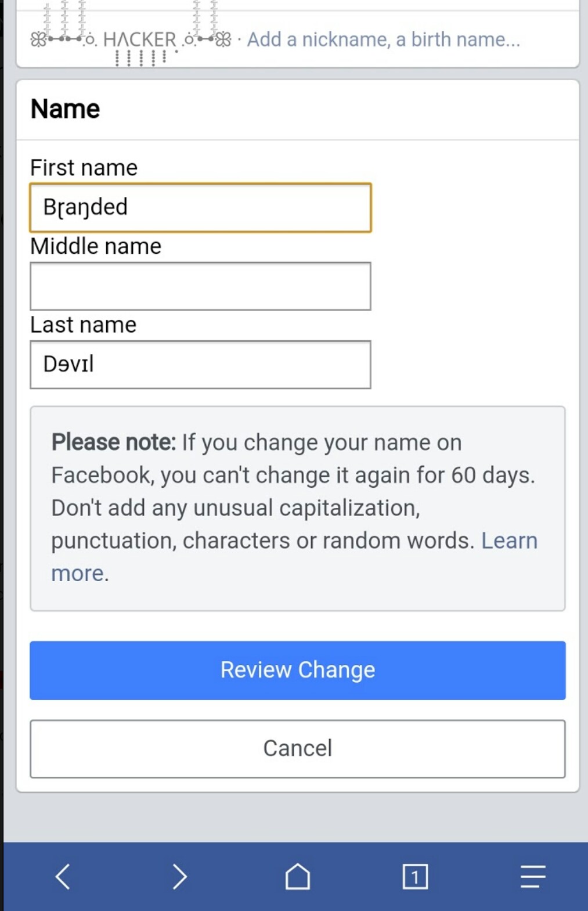The height and width of the screenshot is (911, 588).
Task: Select the 'Please note' information box
Action: 297,507
